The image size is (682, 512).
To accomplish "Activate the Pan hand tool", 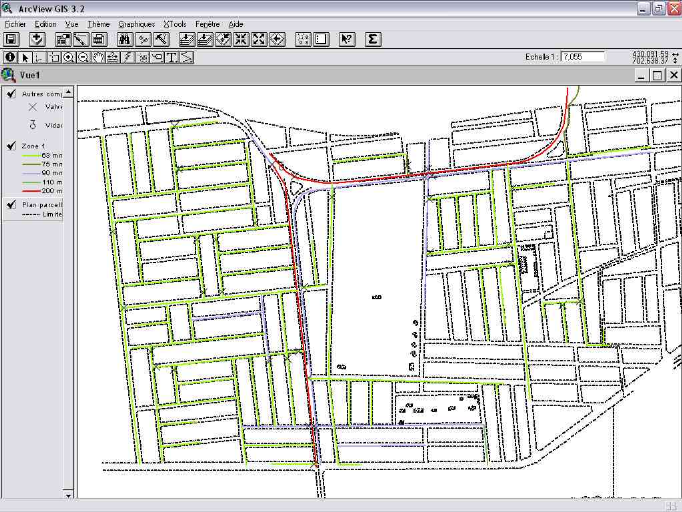I will click(98, 57).
